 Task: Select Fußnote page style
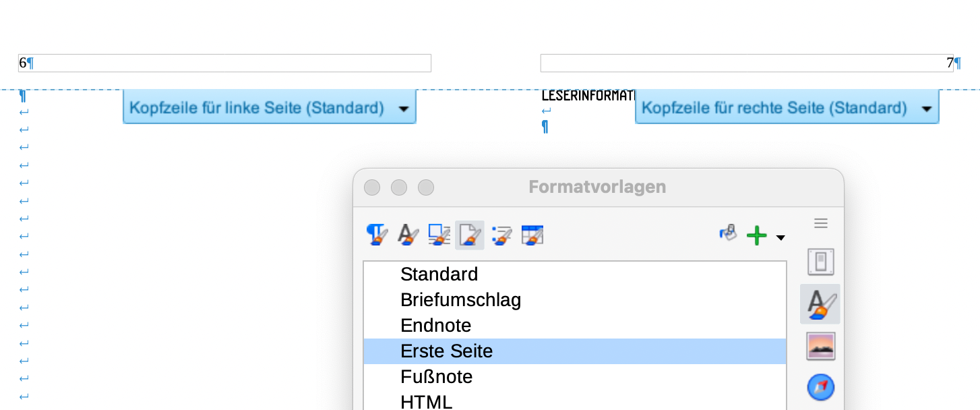point(575,377)
